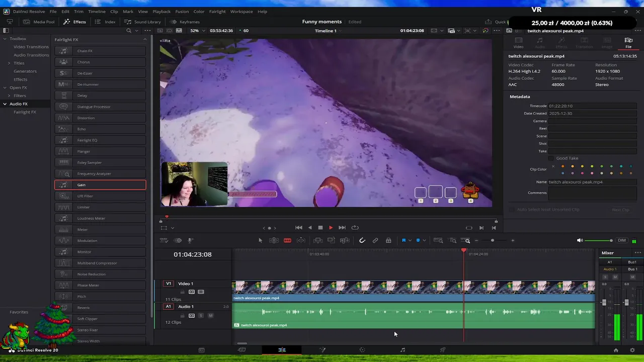Screen dimensions: 644x362
Task: Open Project Manager home icon
Action: (x=616, y=350)
